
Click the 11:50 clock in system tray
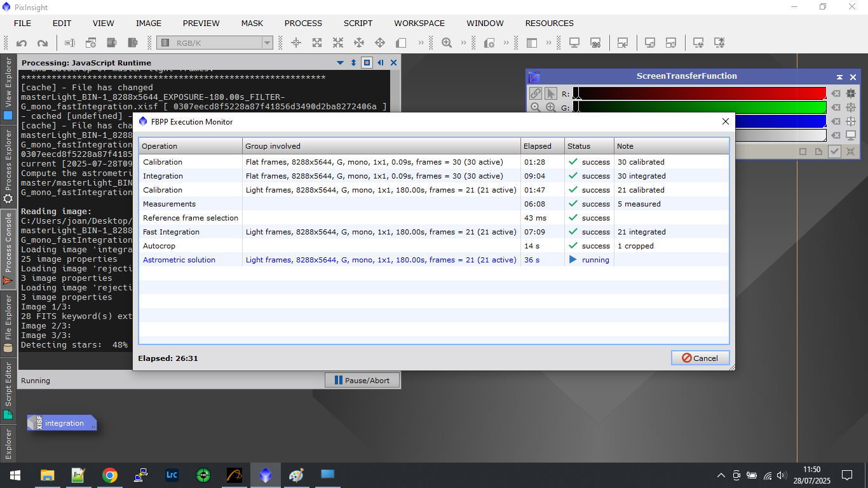pos(811,470)
